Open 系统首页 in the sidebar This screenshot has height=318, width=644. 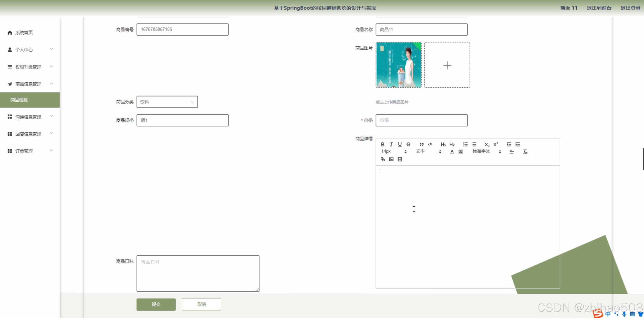coord(24,33)
